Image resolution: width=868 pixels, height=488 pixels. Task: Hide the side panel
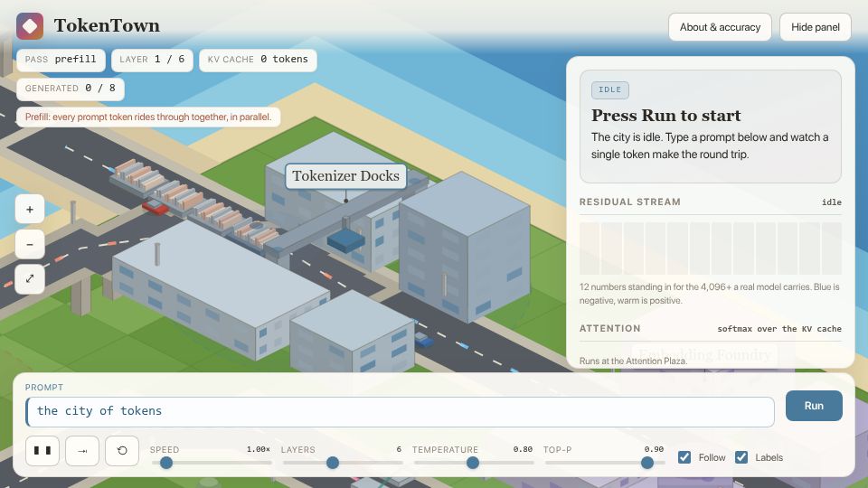tap(815, 27)
